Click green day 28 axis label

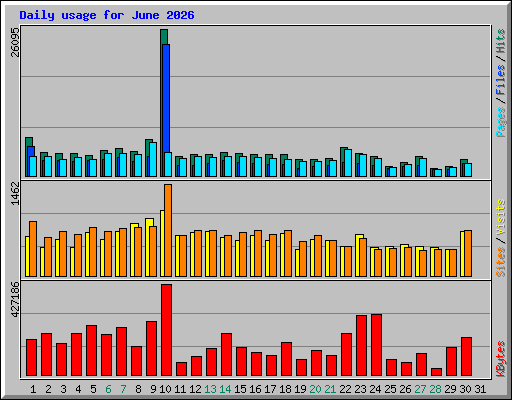coord(435,389)
